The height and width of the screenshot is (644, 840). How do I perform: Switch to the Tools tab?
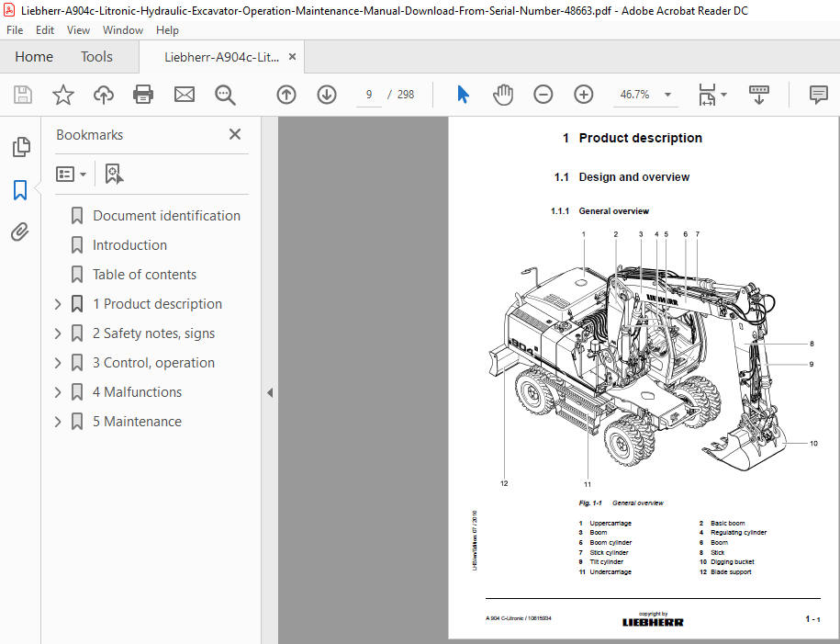coord(96,57)
